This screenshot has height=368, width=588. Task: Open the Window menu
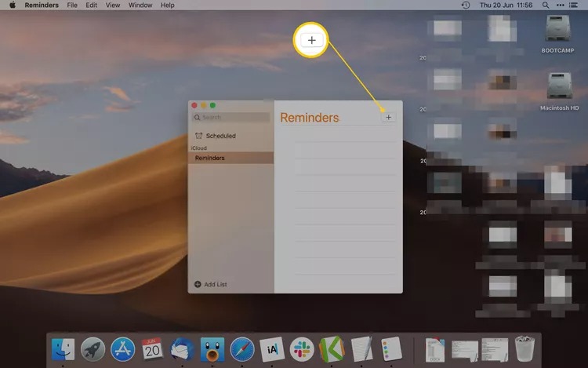pyautogui.click(x=140, y=5)
